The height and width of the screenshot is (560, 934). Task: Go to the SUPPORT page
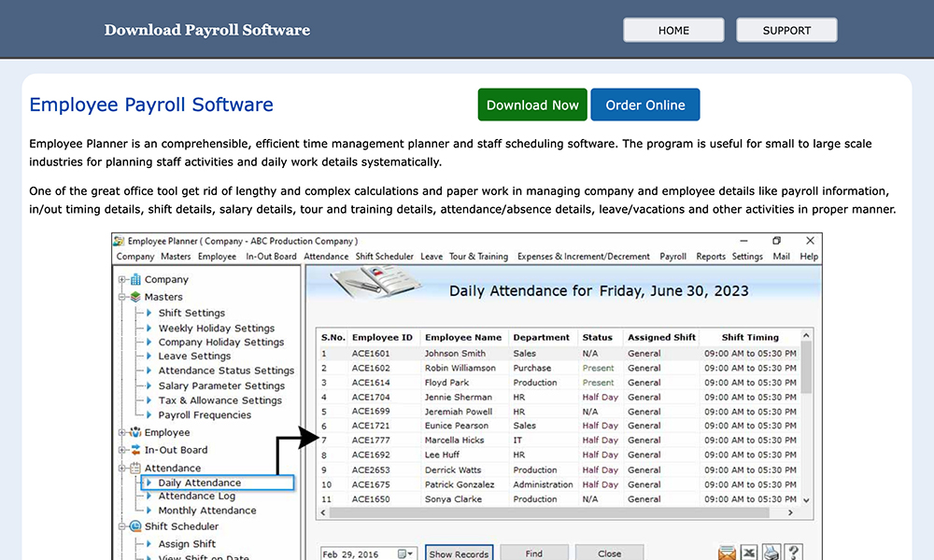[786, 30]
